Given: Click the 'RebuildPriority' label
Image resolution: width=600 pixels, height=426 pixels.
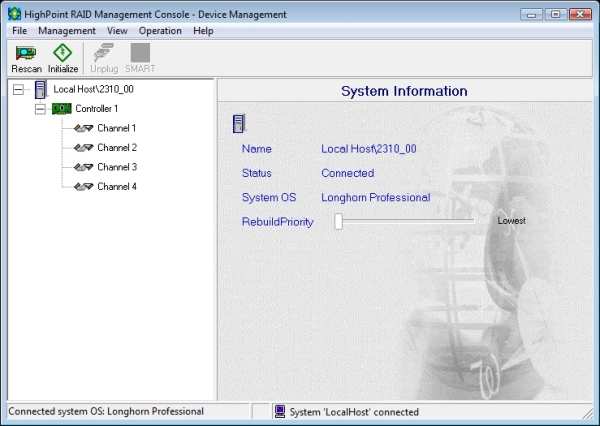Looking at the screenshot, I should (x=278, y=222).
